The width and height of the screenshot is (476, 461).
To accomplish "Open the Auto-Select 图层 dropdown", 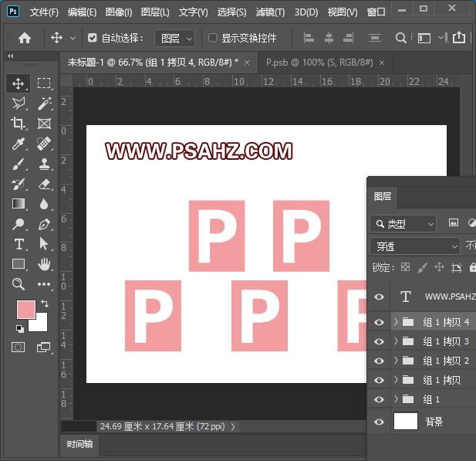I will pos(175,39).
